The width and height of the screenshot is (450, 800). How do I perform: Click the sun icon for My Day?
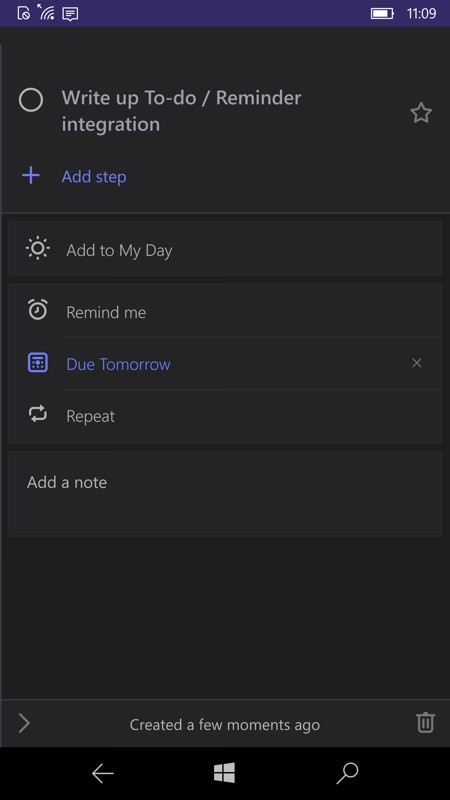tap(38, 249)
